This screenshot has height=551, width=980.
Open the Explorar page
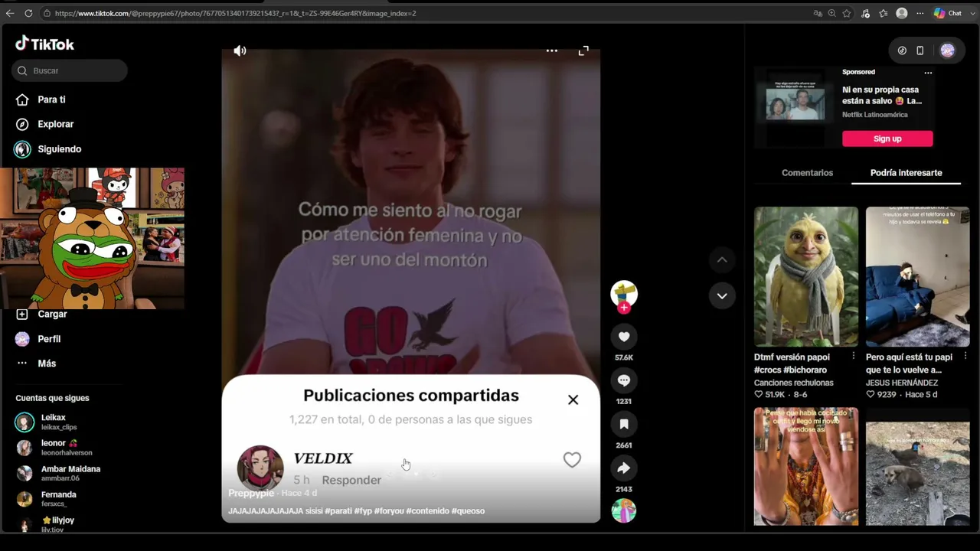[x=45, y=124]
